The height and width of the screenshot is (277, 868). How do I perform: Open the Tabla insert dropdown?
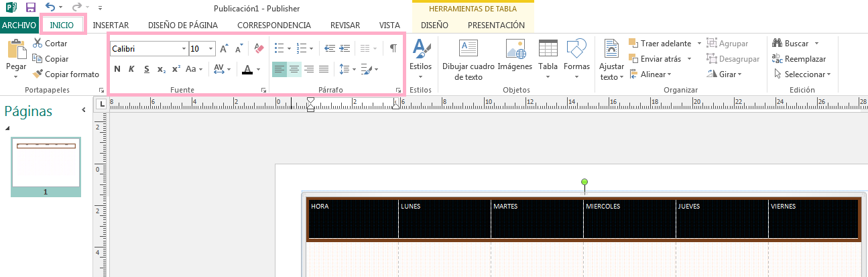point(548,60)
